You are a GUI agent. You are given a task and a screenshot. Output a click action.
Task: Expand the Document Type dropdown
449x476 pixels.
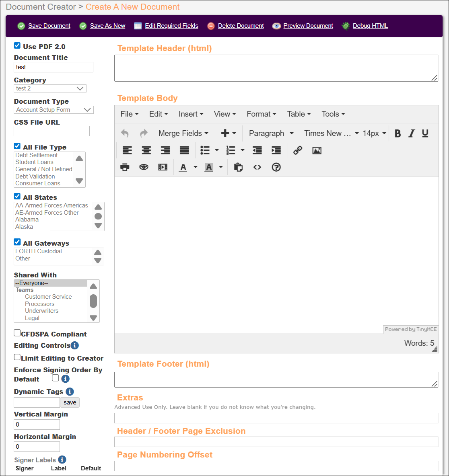pos(54,110)
